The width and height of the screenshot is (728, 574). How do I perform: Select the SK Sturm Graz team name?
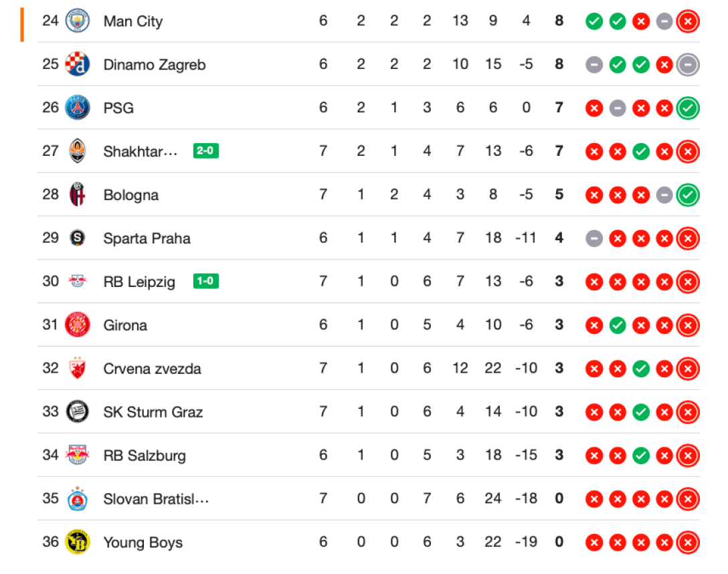[153, 412]
